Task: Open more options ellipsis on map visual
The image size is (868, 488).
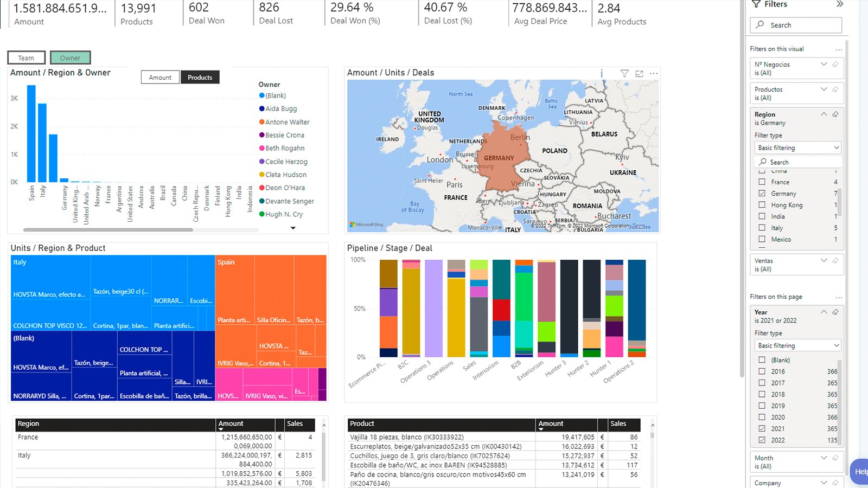Action: pyautogui.click(x=654, y=73)
